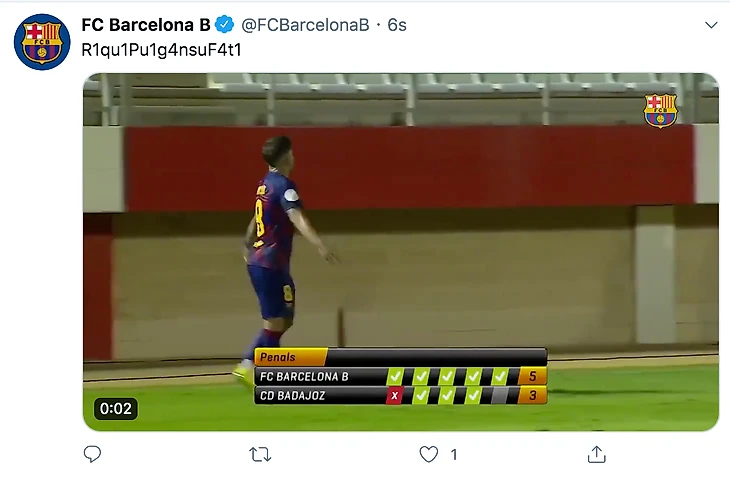
Task: Click Barcelona B's score of 5
Action: click(x=532, y=376)
